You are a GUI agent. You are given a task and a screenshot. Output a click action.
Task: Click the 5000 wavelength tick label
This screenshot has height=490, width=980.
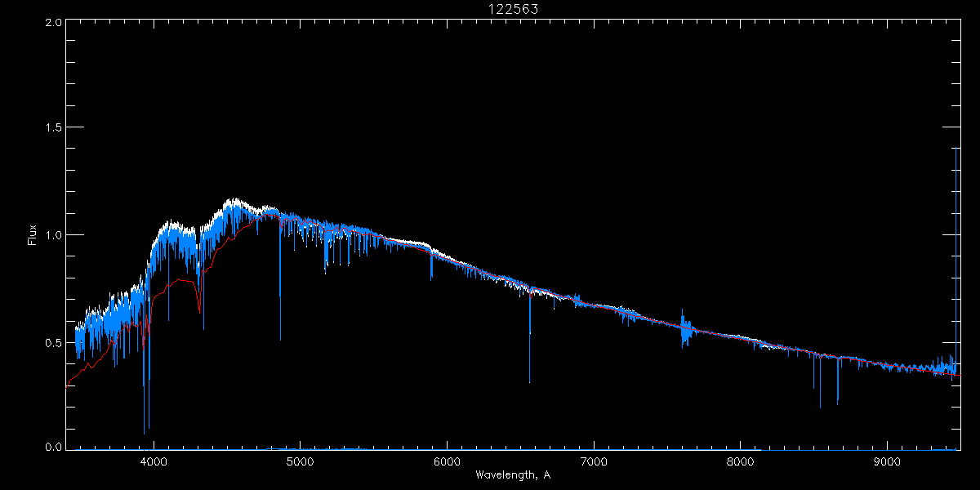301,460
